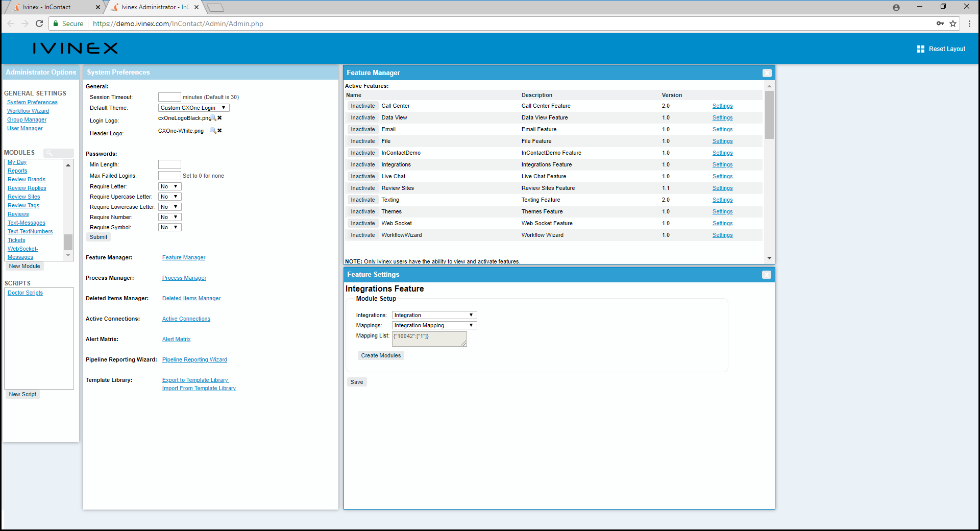This screenshot has width=980, height=531.
Task: Open the Deleted Items Manager link
Action: pos(191,298)
